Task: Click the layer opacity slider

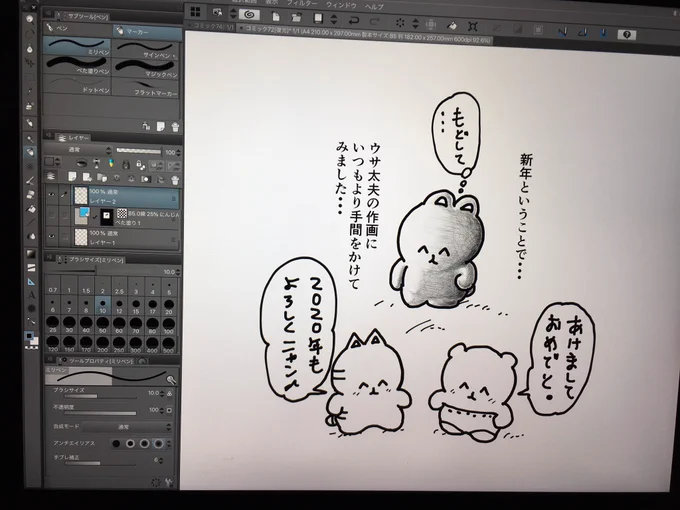Action: click(x=138, y=151)
